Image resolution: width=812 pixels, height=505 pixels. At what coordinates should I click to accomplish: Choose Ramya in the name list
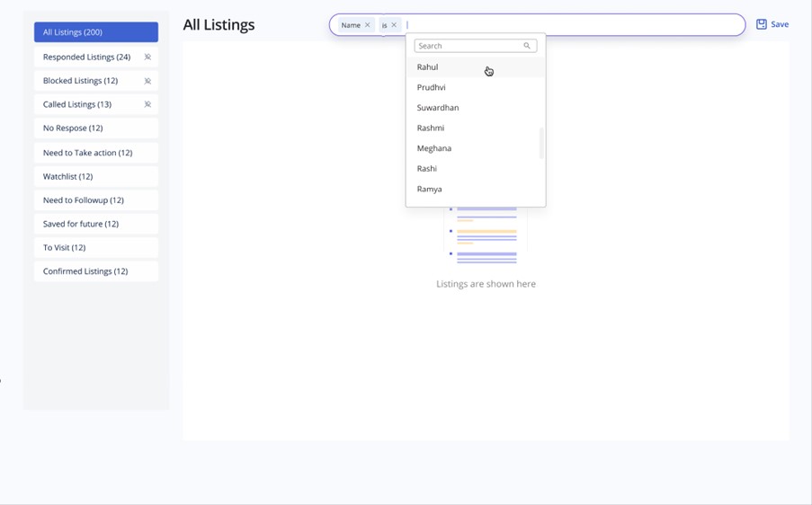pyautogui.click(x=430, y=189)
